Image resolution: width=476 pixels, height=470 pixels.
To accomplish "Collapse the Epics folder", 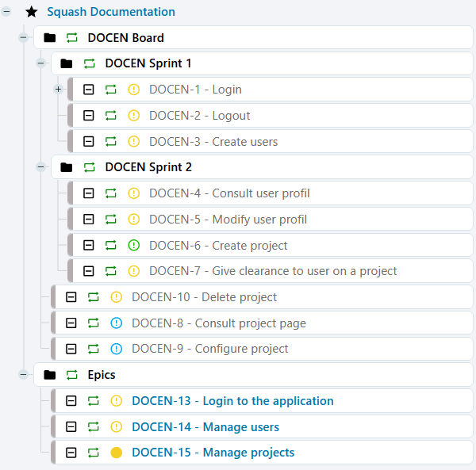I will coord(24,375).
